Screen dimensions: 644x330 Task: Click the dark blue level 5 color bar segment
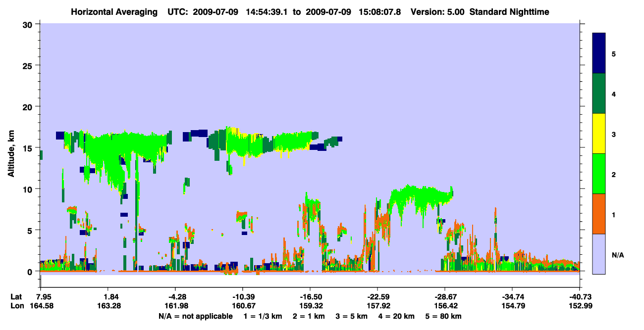point(599,53)
